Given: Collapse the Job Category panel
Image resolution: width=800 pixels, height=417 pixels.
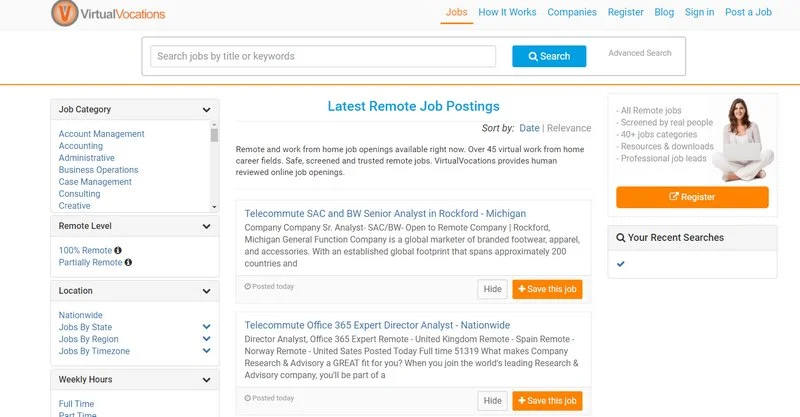Looking at the screenshot, I should click(206, 110).
